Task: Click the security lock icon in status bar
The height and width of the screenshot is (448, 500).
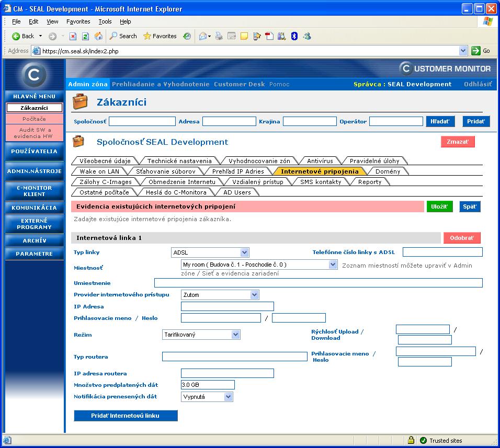Action: (x=411, y=440)
